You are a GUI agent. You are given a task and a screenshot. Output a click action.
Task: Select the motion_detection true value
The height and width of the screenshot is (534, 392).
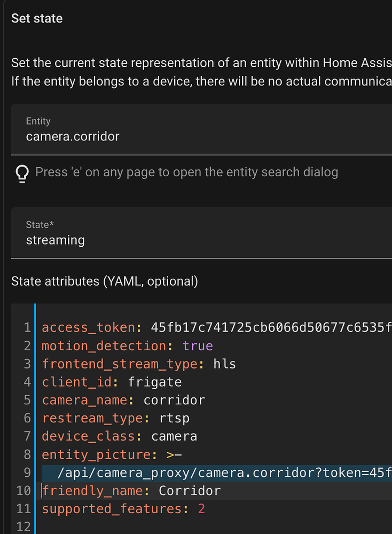point(198,346)
